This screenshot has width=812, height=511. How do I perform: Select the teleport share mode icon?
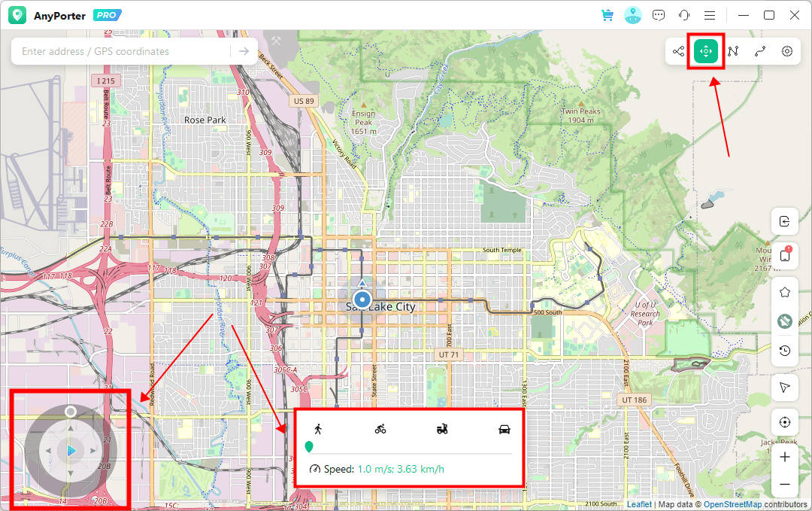coord(678,51)
